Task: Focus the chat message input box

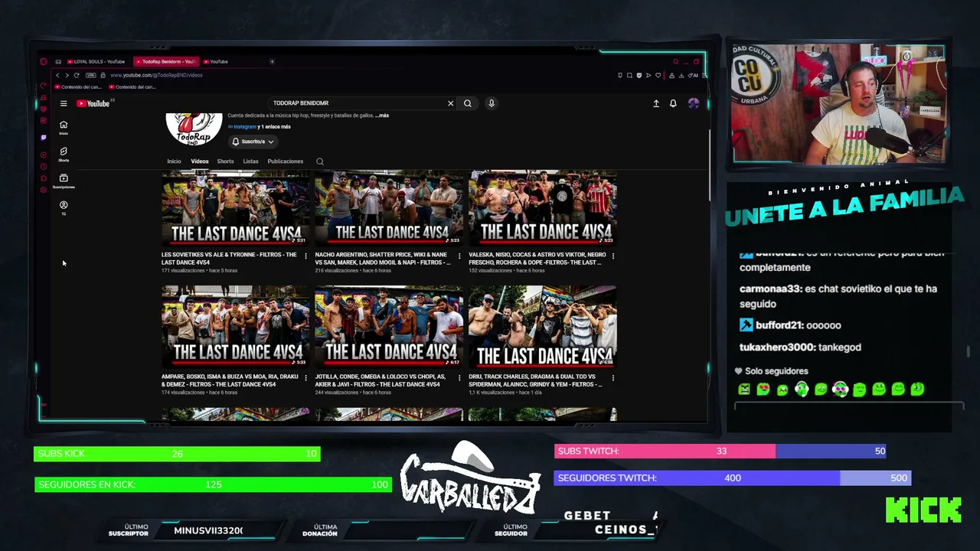Action: (x=848, y=407)
